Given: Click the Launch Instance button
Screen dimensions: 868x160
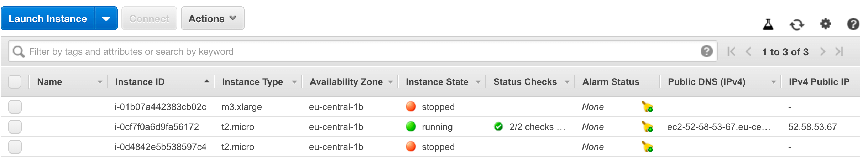Looking at the screenshot, I should 48,19.
